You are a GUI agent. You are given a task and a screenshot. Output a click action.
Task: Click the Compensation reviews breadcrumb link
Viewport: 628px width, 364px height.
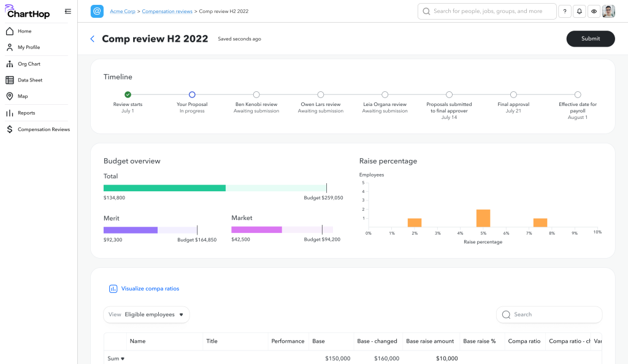pos(167,12)
